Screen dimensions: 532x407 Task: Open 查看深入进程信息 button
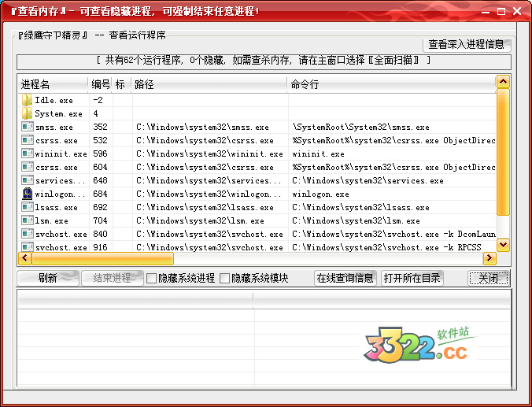pyautogui.click(x=467, y=44)
